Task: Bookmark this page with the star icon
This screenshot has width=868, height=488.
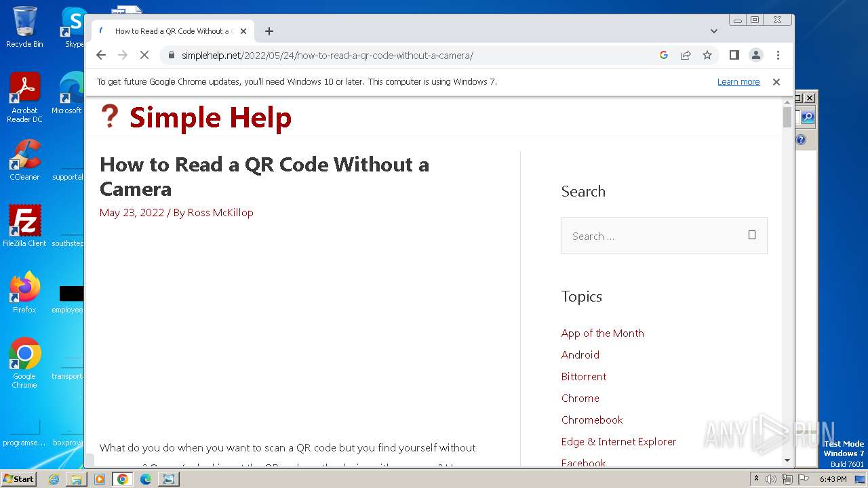Action: tap(707, 55)
